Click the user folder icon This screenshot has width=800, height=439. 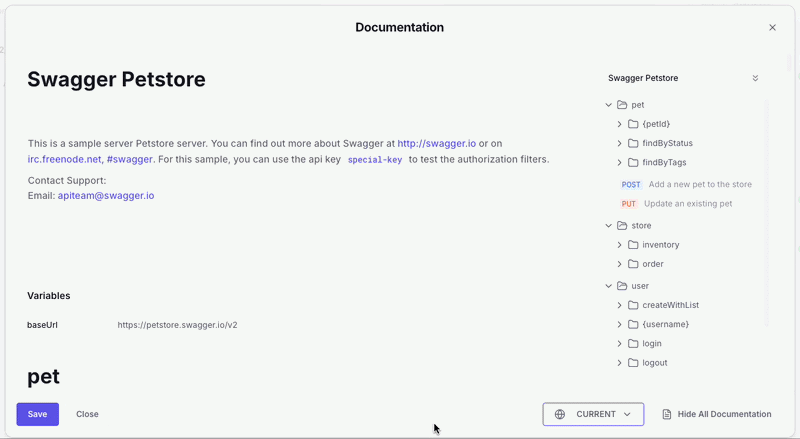click(x=622, y=286)
